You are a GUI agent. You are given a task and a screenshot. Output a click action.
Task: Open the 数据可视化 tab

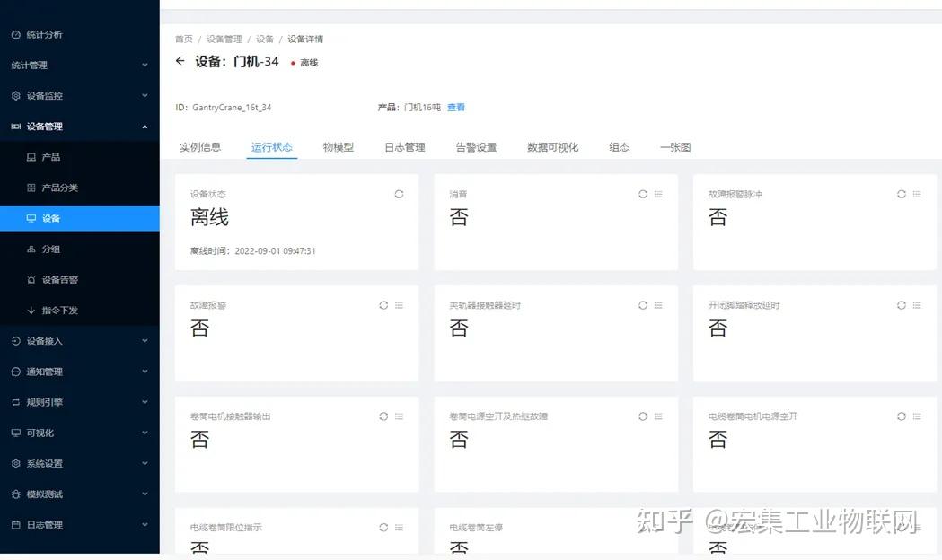pyautogui.click(x=552, y=147)
